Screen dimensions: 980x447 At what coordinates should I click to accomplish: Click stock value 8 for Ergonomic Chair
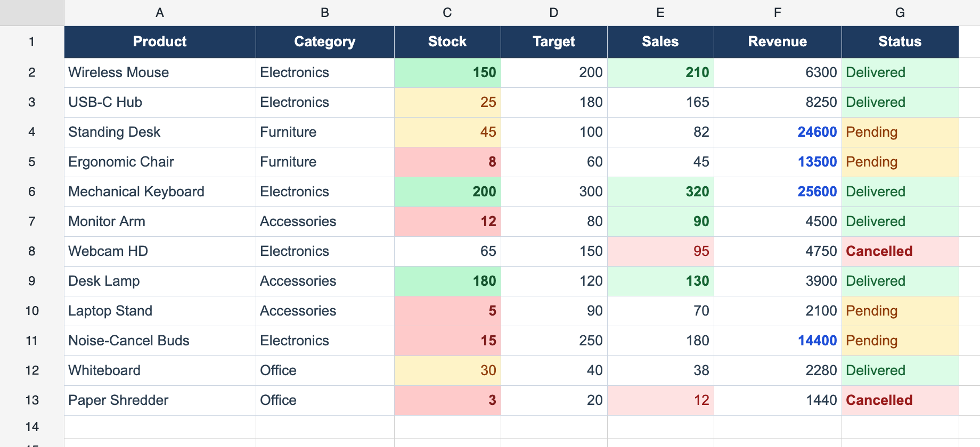447,162
